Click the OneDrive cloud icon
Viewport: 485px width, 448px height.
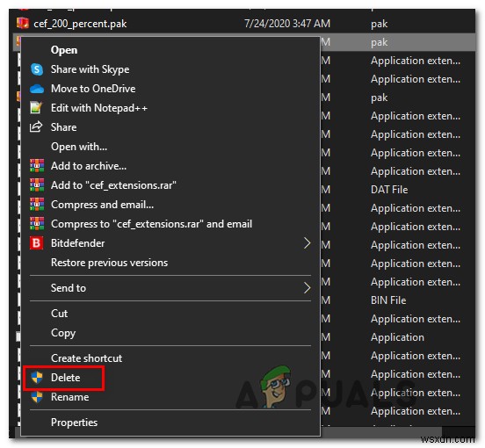pyautogui.click(x=37, y=89)
